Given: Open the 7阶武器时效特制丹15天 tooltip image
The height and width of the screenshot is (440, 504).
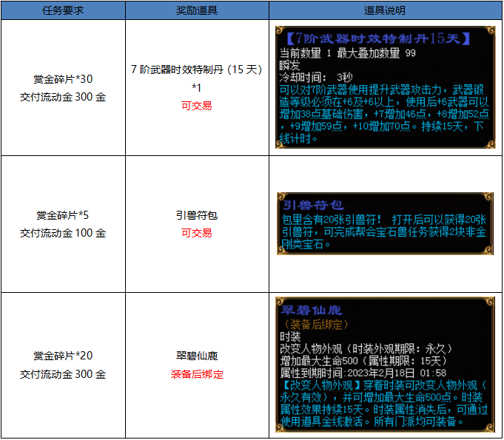Looking at the screenshot, I should [386, 87].
